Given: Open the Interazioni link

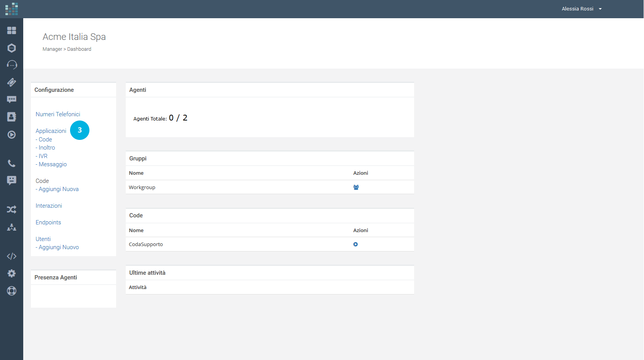Looking at the screenshot, I should point(49,205).
